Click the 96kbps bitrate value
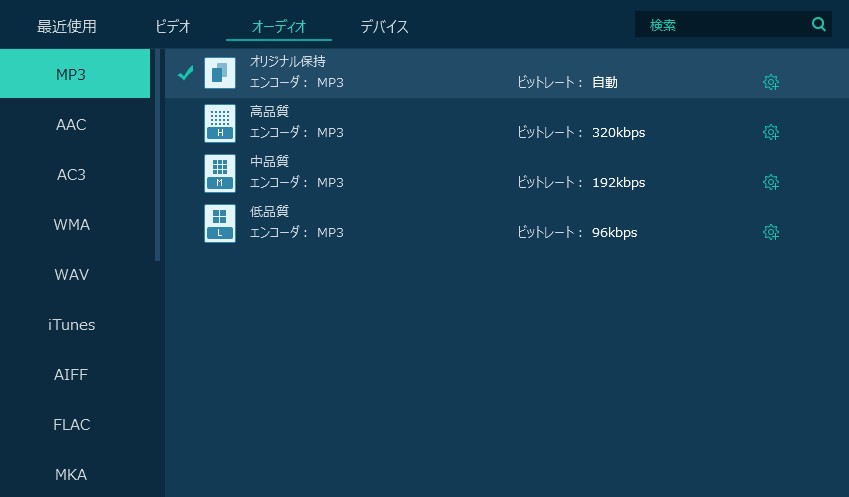Image resolution: width=849 pixels, height=497 pixels. point(615,233)
